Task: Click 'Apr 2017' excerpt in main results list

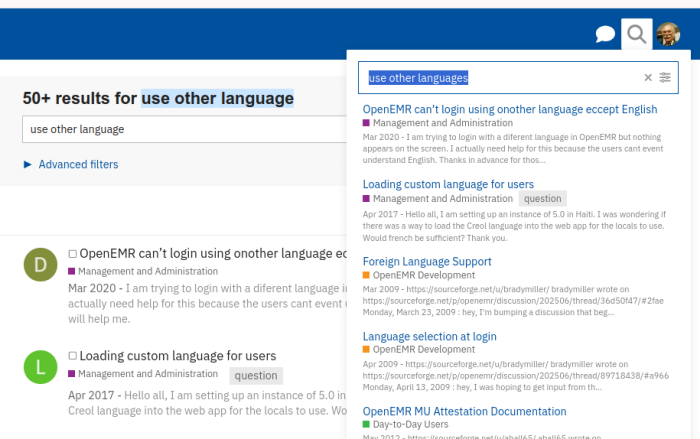Action: click(207, 403)
